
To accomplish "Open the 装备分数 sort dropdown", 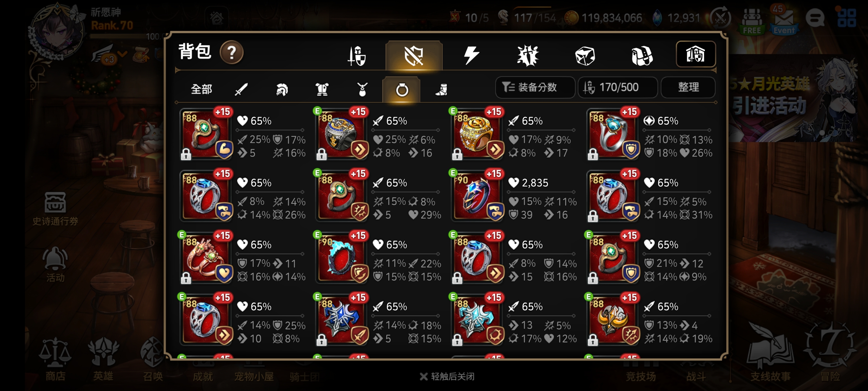I will [535, 87].
